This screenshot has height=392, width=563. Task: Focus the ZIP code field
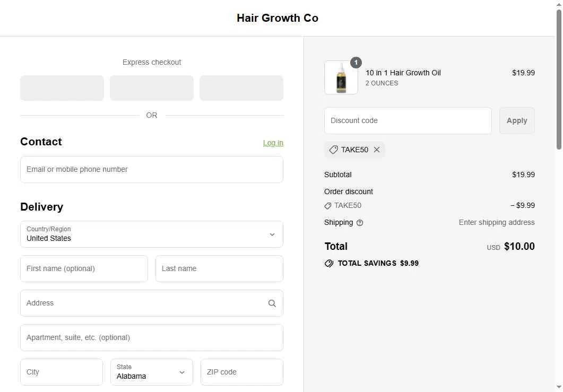241,372
